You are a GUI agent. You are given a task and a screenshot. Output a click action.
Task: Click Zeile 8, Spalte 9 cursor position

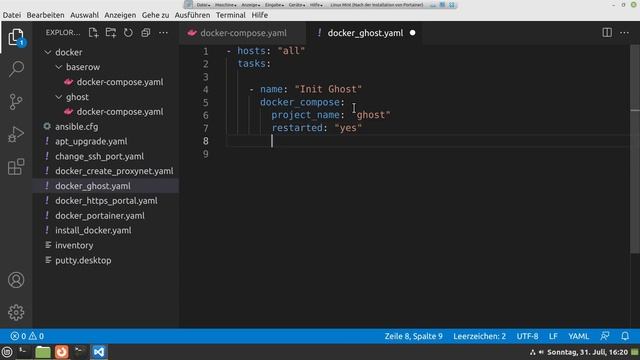pyautogui.click(x=413, y=336)
